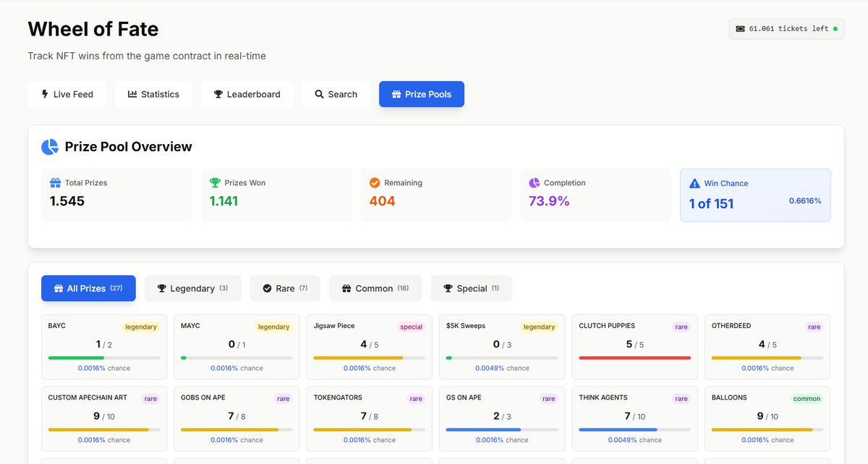Show All Prizes (27) filter

point(88,288)
